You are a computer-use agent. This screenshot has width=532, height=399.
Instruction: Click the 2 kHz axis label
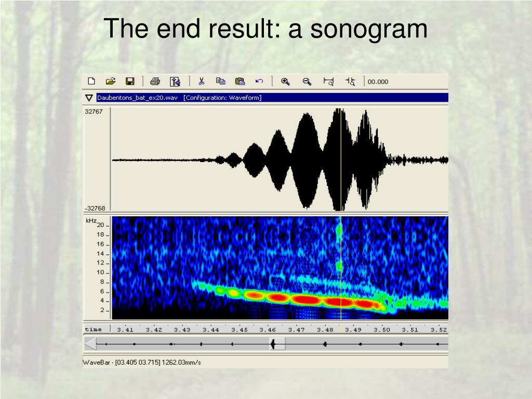(x=102, y=310)
